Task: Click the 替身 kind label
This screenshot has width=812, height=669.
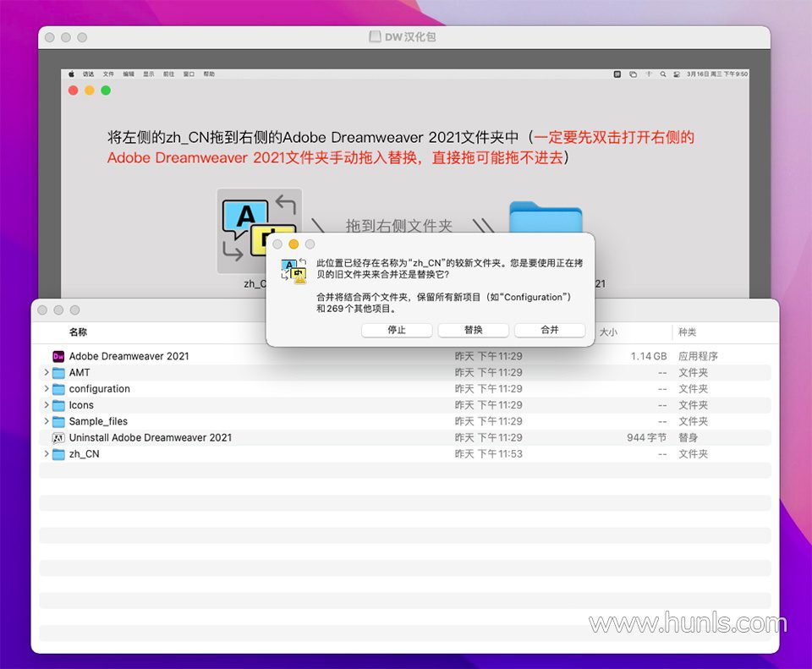Action: coord(689,438)
